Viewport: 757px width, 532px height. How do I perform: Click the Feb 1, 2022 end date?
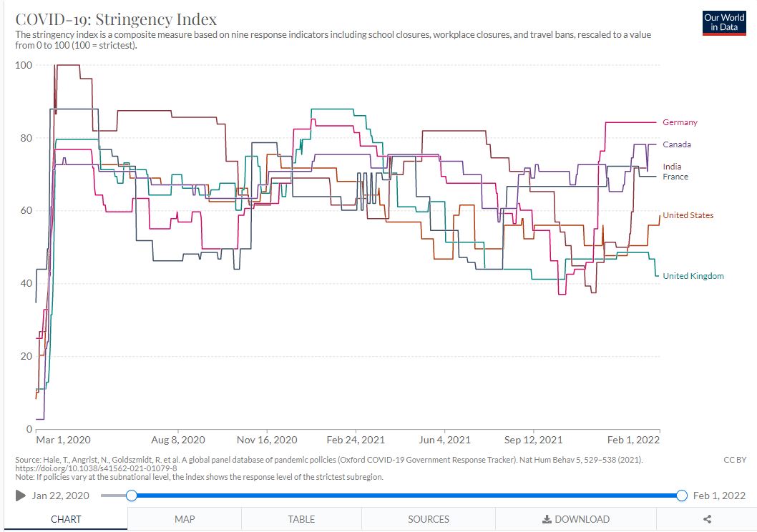coord(719,496)
